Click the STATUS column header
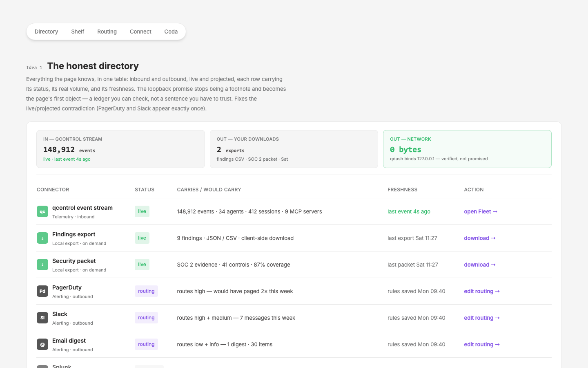Screen dimensions: 588x368 click(145, 190)
